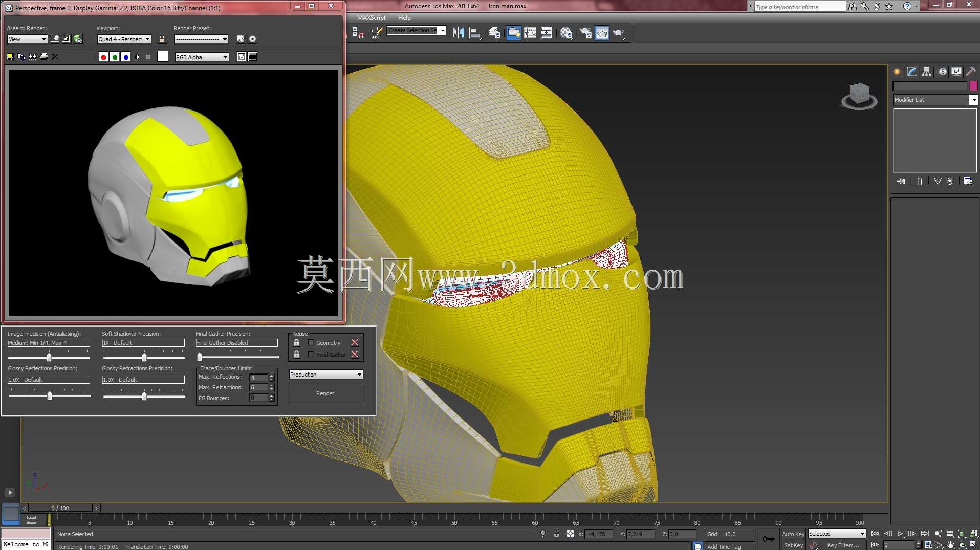Screen dimensions: 980x550
Task: Enable Reuse Final Gather checkbox
Action: click(311, 354)
